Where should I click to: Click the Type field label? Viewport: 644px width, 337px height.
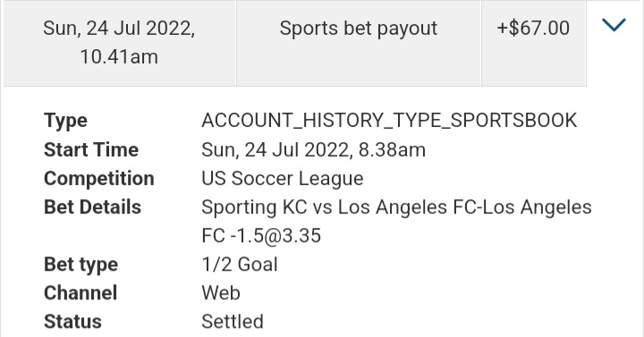point(65,121)
